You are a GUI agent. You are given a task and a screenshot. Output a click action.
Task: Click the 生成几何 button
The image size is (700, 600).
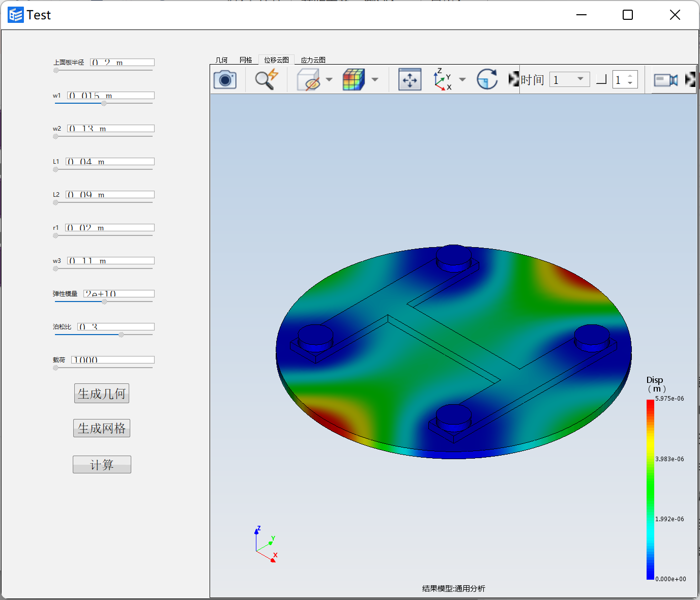[102, 394]
